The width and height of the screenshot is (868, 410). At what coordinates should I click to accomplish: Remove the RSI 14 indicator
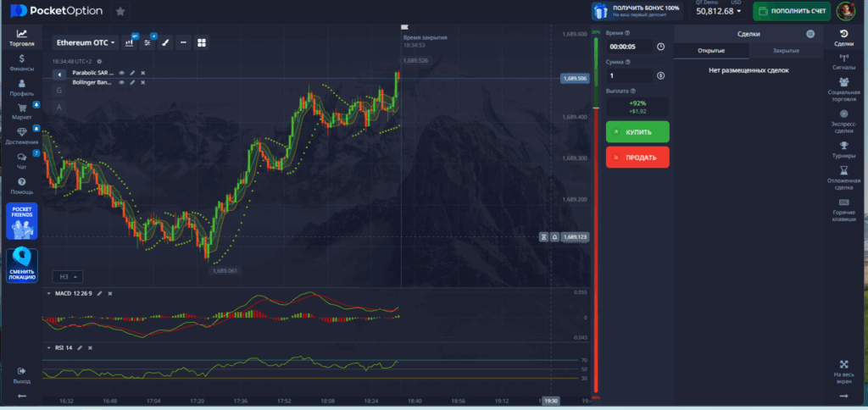pyautogui.click(x=89, y=347)
